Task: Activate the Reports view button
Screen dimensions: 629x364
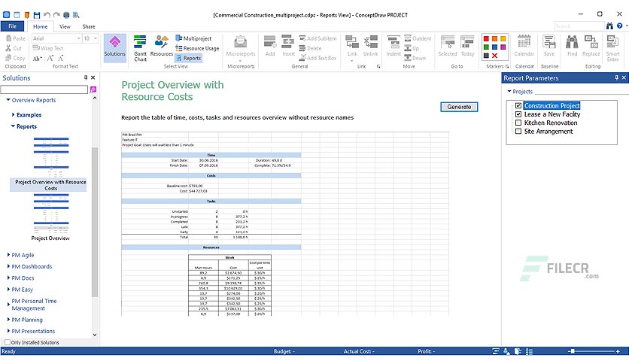Action: click(188, 58)
